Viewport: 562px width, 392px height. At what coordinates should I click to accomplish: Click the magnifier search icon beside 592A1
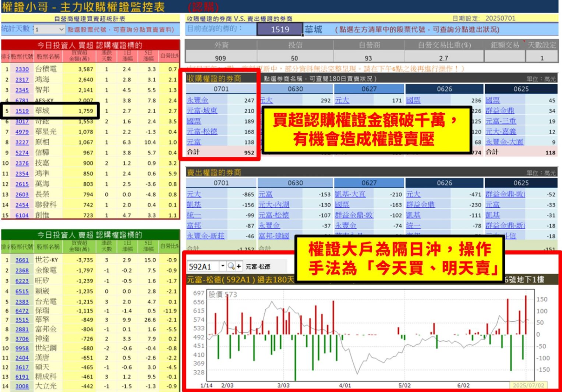tap(231, 266)
